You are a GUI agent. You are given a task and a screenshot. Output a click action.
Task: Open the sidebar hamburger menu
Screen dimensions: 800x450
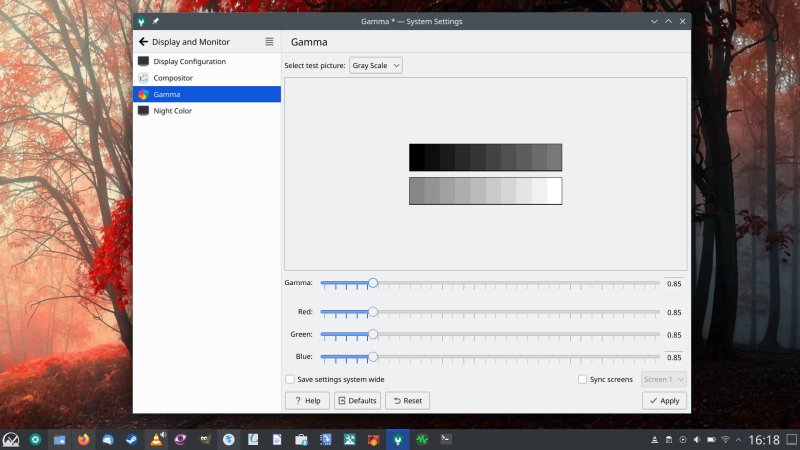coord(269,42)
